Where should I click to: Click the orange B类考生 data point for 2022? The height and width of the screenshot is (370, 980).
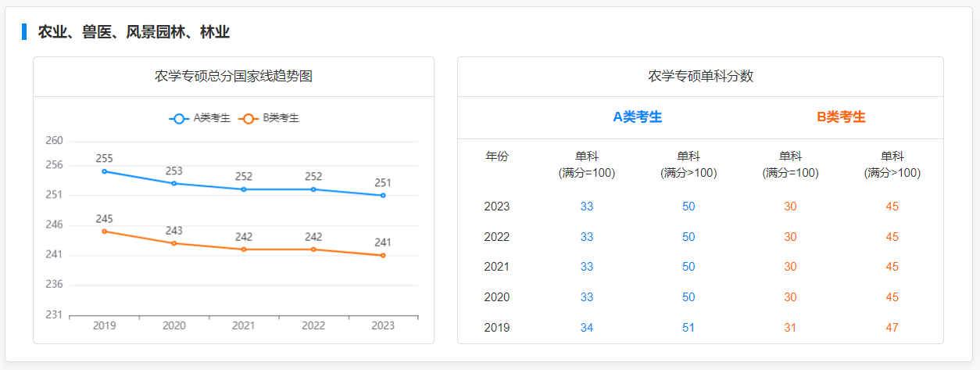[313, 250]
